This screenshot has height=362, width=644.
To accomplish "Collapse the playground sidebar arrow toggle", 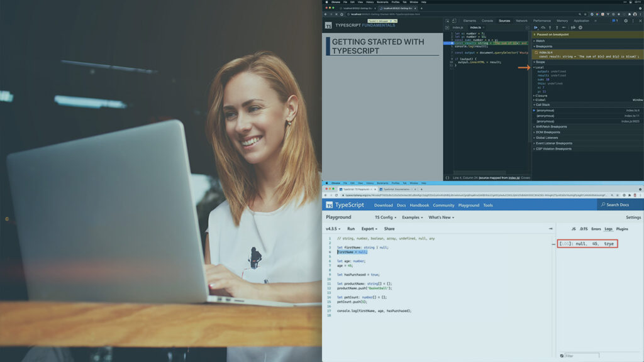I will click(x=550, y=229).
